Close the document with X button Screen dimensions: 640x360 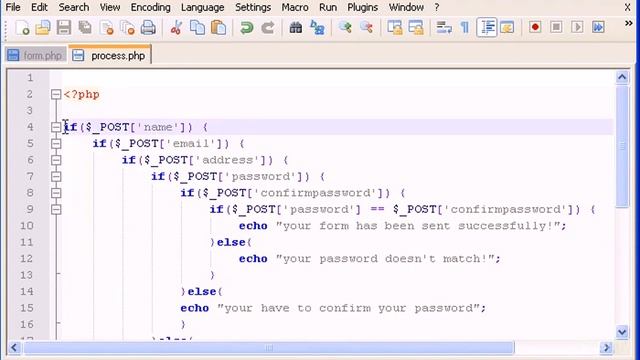point(627,7)
